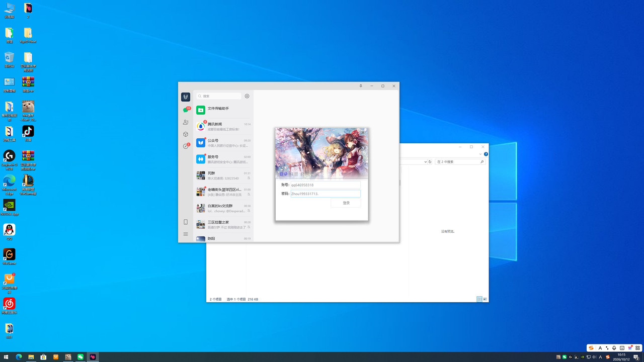Open the Explorer address bar dropdown
644x362 pixels.
425,162
